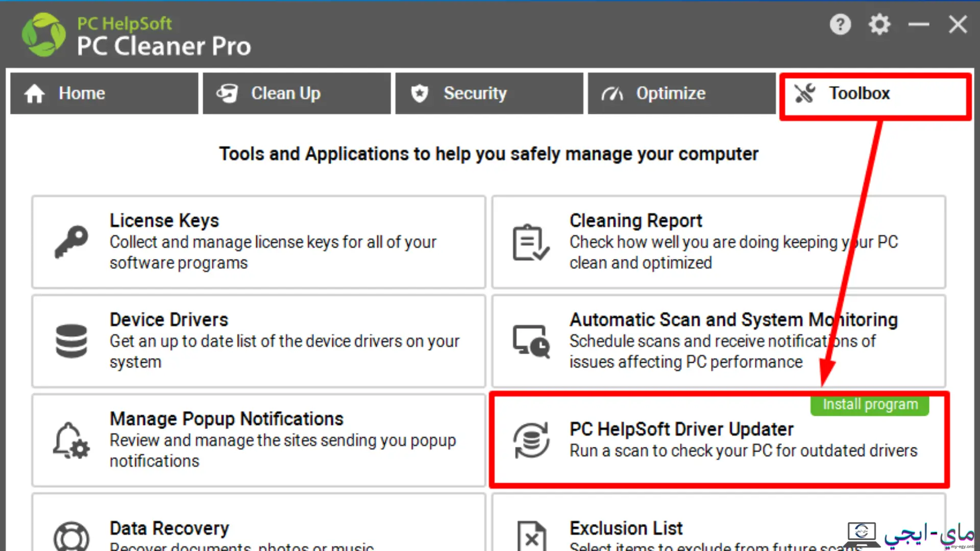980x551 pixels.
Task: Click 'Collect and manage license keys' description
Action: [273, 253]
